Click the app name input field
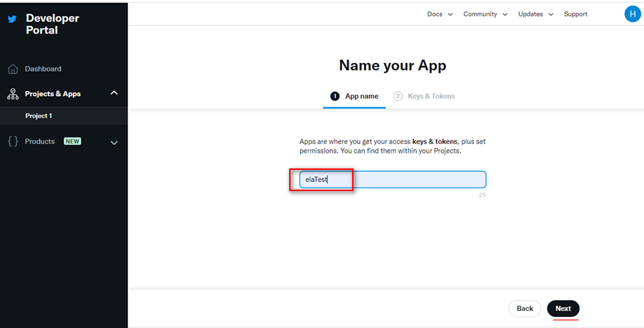Image resolution: width=644 pixels, height=328 pixels. (393, 180)
